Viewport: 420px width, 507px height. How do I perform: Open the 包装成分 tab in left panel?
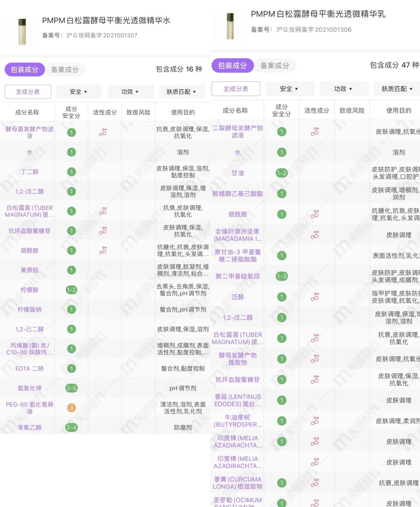click(25, 70)
